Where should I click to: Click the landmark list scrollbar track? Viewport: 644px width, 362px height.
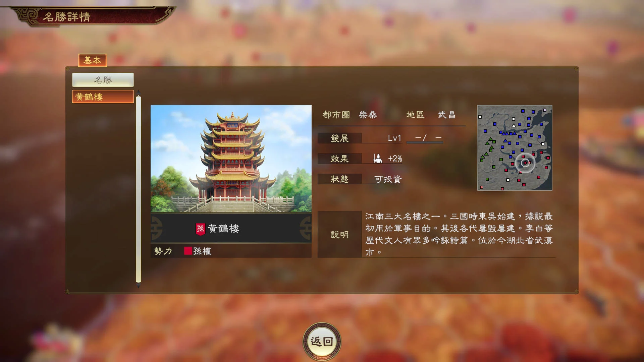coord(139,189)
